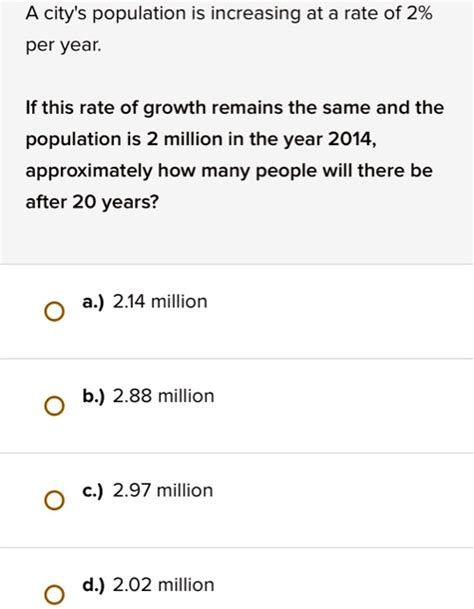Image resolution: width=474 pixels, height=609 pixels.
Task: Click the year "2014" in the question
Action: coord(351,139)
